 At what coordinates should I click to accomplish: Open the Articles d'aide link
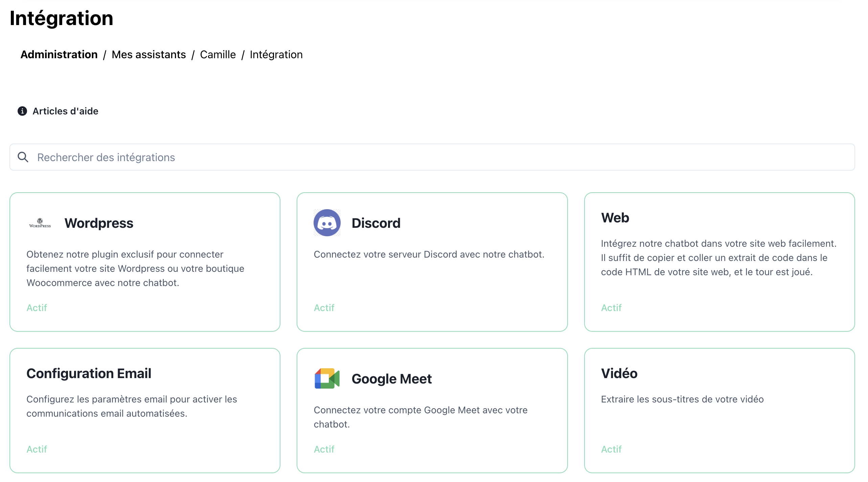65,111
